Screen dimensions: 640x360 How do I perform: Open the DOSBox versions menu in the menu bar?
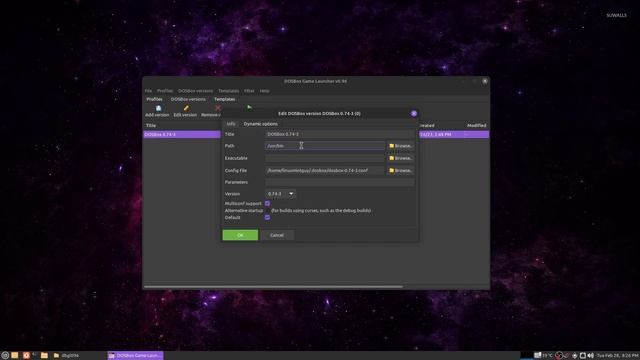(x=195, y=91)
